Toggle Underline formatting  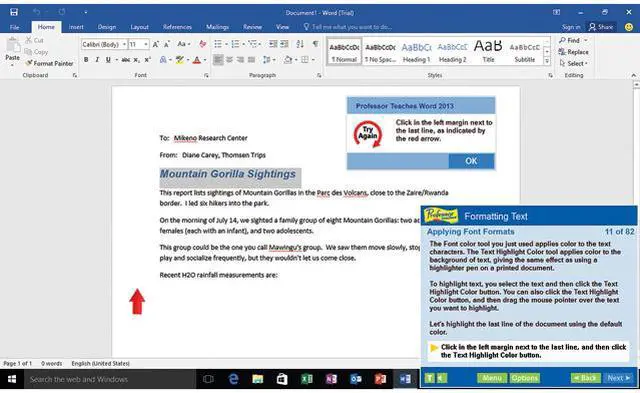point(108,60)
